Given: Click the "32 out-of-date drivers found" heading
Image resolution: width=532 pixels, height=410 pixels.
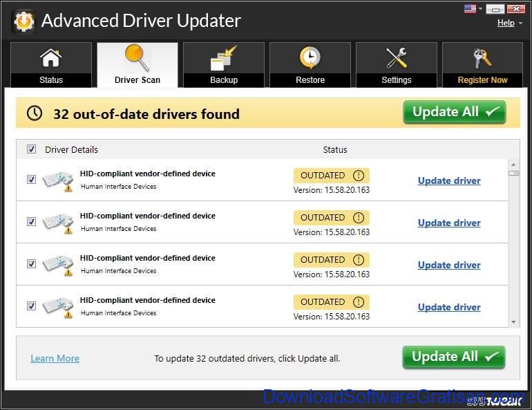Looking at the screenshot, I should click(146, 114).
